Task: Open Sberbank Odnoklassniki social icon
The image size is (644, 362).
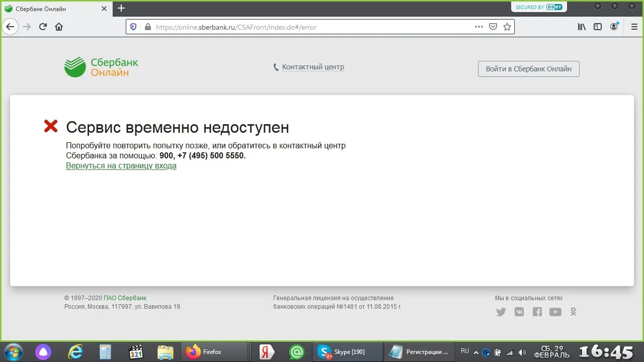Action: click(573, 312)
